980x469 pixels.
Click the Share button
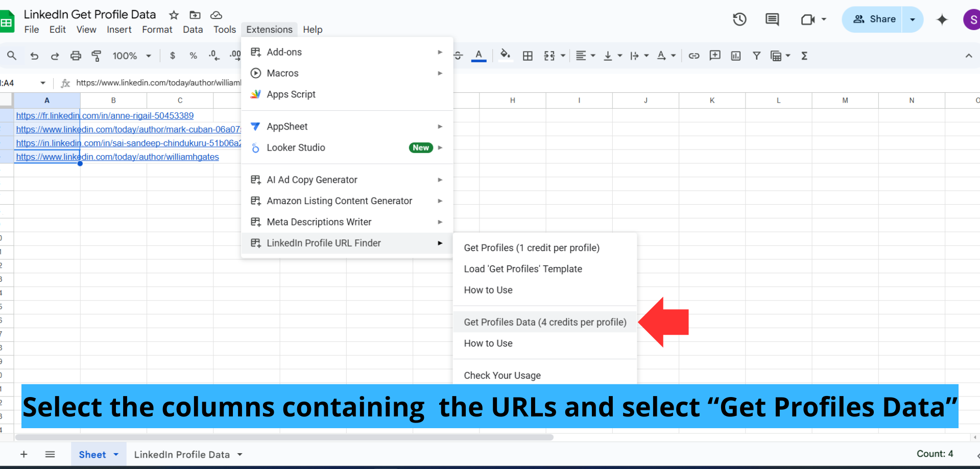tap(874, 19)
